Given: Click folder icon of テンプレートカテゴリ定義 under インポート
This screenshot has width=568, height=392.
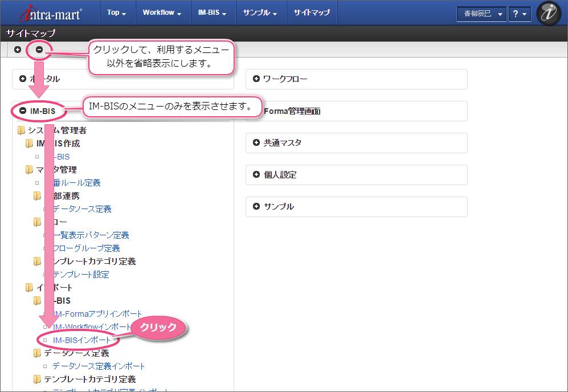Looking at the screenshot, I should tap(37, 379).
